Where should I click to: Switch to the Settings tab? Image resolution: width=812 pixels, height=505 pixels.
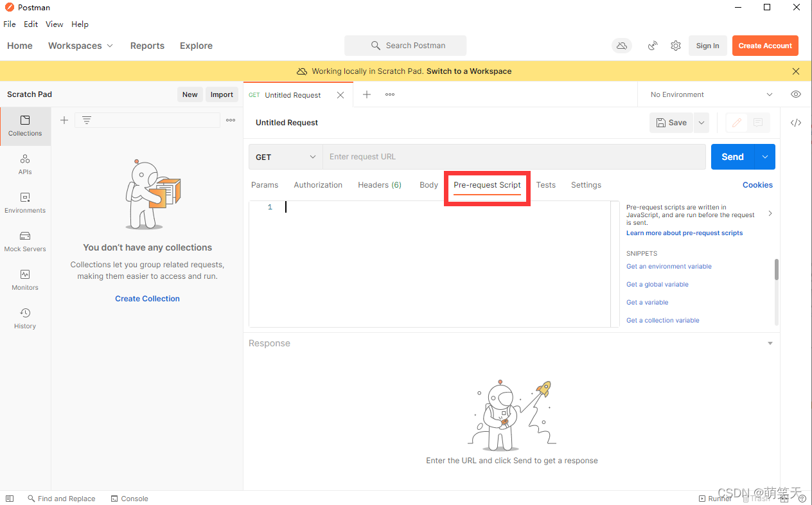[x=586, y=185]
